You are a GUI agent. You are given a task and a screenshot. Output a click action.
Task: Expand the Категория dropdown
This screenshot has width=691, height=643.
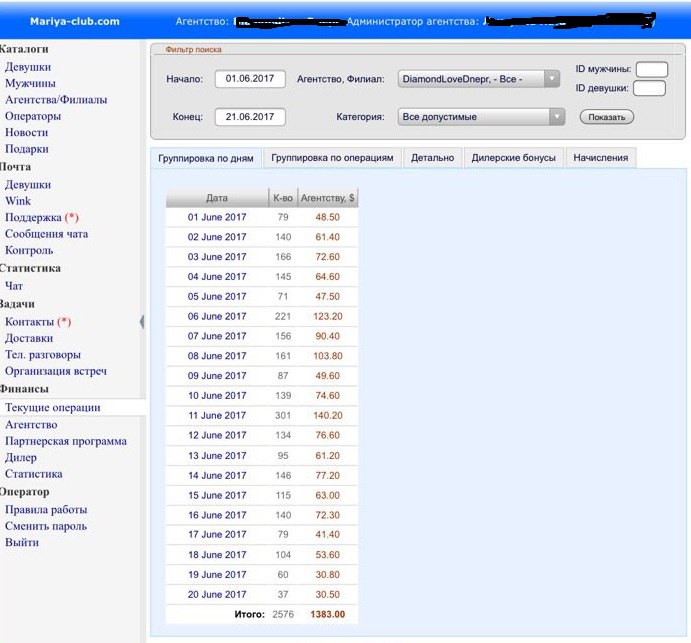click(481, 117)
